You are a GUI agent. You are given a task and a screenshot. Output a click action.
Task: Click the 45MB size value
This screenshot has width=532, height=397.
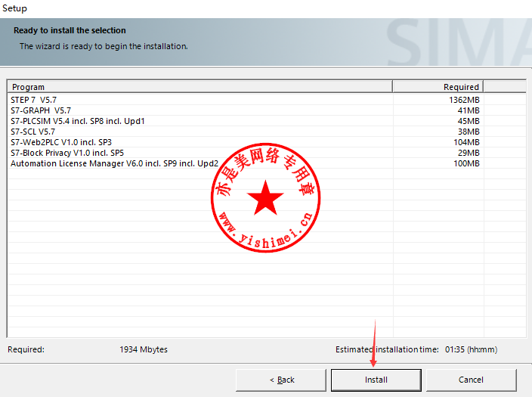pyautogui.click(x=469, y=121)
